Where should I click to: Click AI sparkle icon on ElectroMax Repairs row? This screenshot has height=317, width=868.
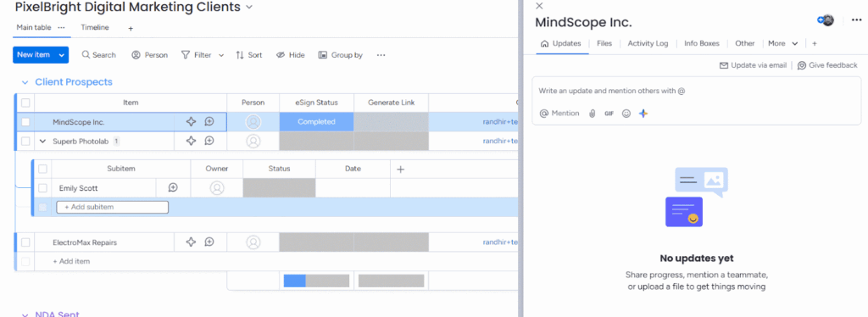[191, 242]
